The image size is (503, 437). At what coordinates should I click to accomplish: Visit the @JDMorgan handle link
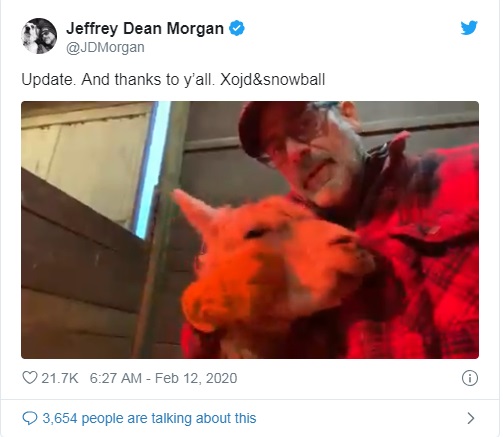(105, 47)
